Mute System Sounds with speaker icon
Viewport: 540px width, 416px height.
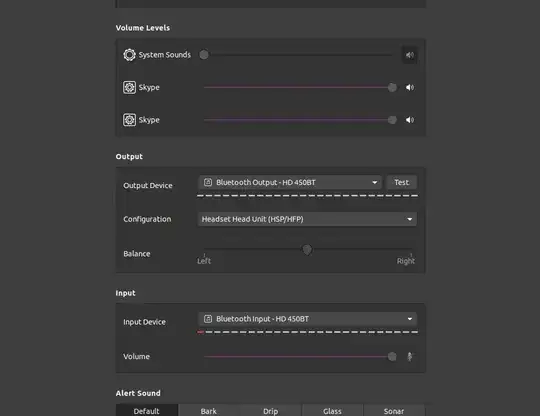point(409,55)
